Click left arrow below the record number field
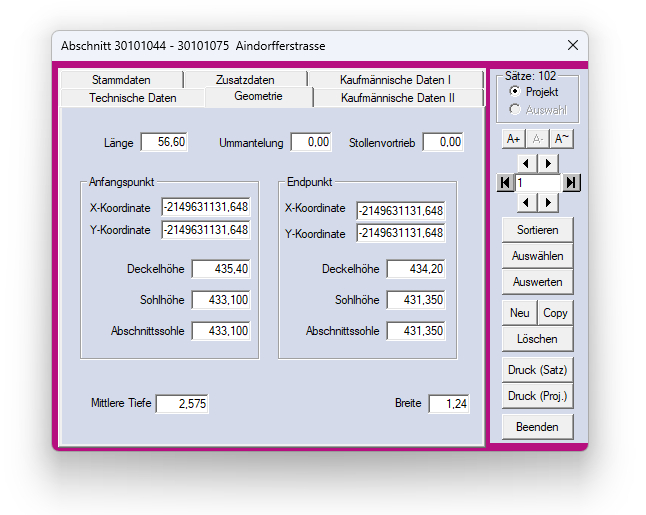 (x=529, y=203)
